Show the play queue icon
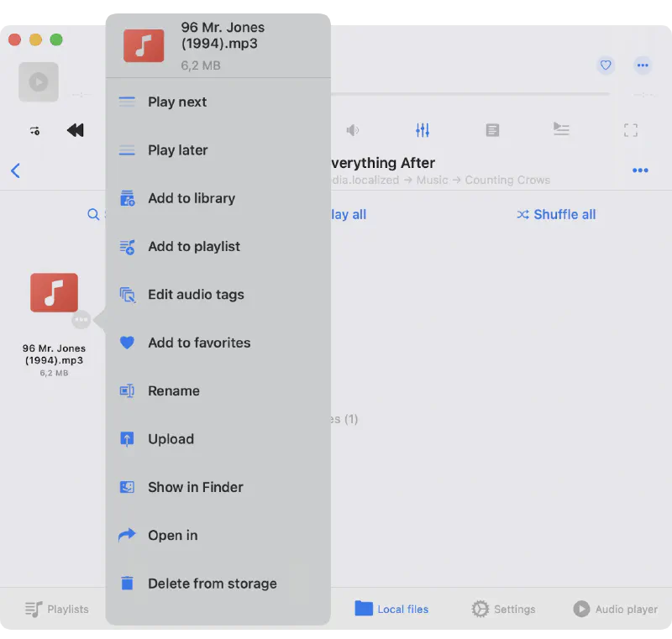This screenshot has height=639, width=672. (x=561, y=129)
